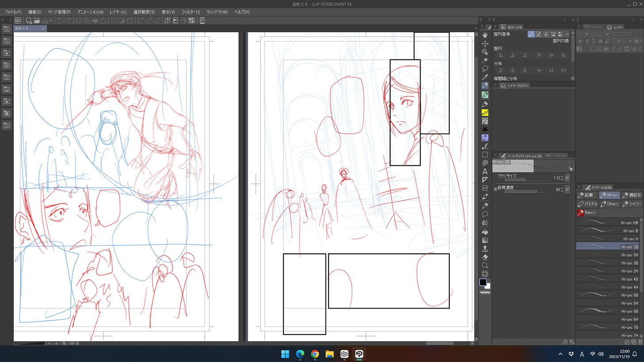Viewport: 644px width, 362px height.
Task: Toggle the tool property lock icon
Action: click(571, 168)
